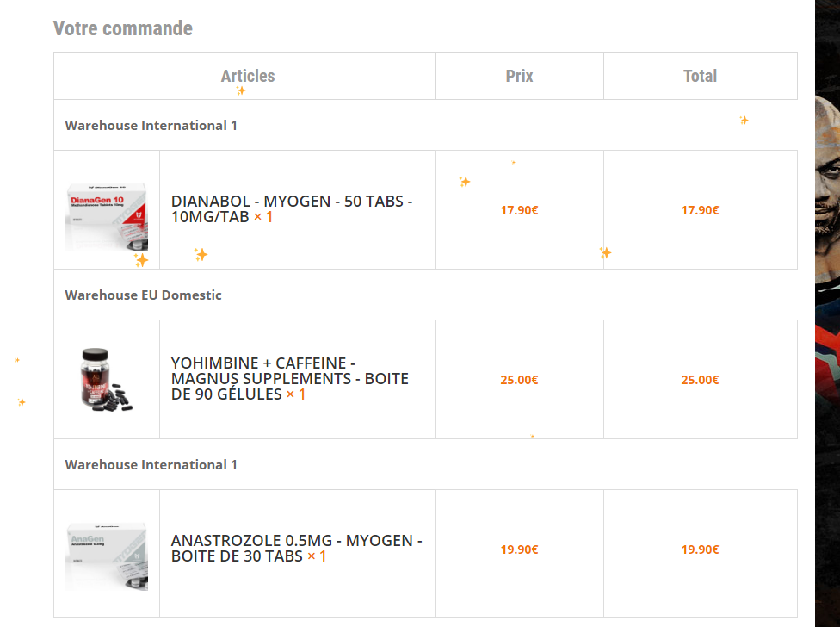The height and width of the screenshot is (627, 840).
Task: Select the Prix column header
Action: click(x=519, y=76)
